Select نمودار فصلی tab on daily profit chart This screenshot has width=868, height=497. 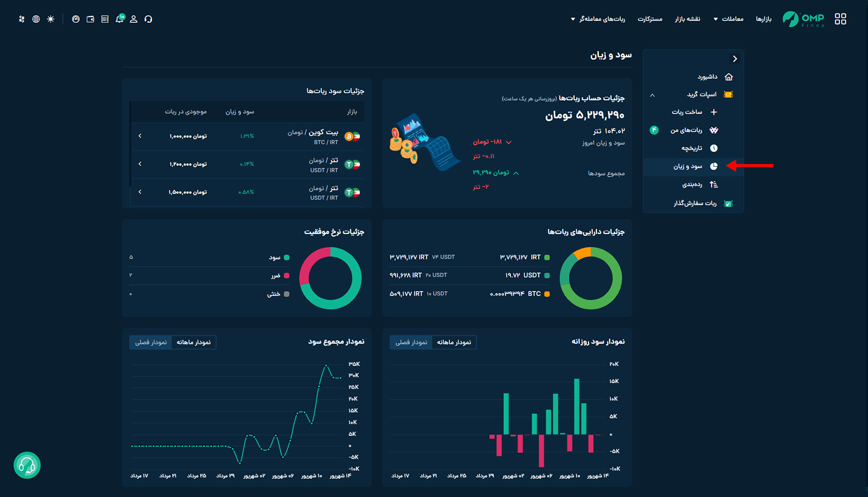click(411, 342)
